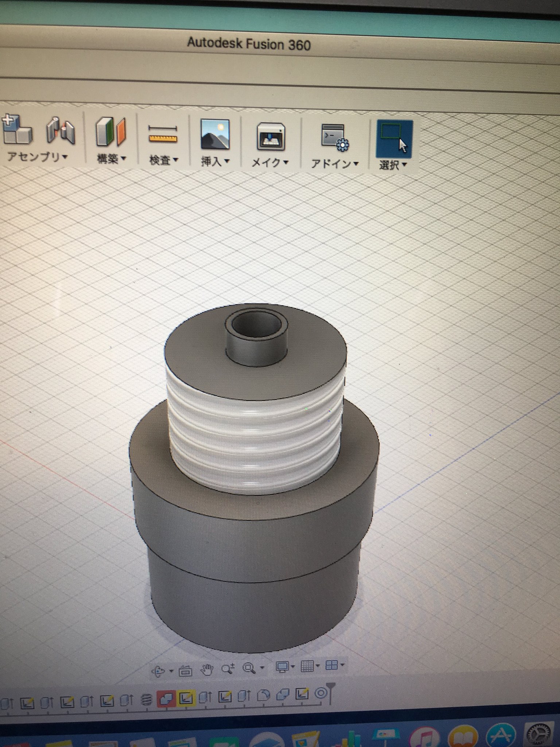Click the Zoom magnifier with plus-minus icon

point(228,669)
